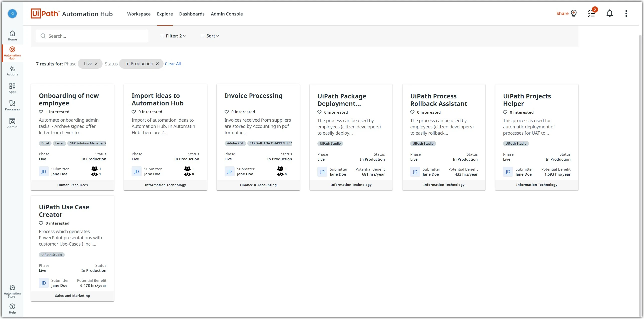The image size is (644, 319).
Task: Click the SAP S/4HANA ON-PREMISE tag
Action: pyautogui.click(x=270, y=143)
